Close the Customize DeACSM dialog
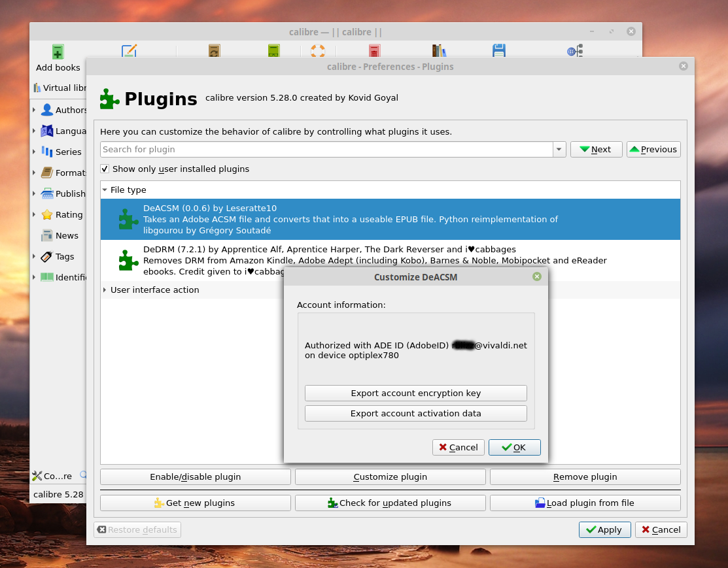This screenshot has width=728, height=568. [x=537, y=276]
